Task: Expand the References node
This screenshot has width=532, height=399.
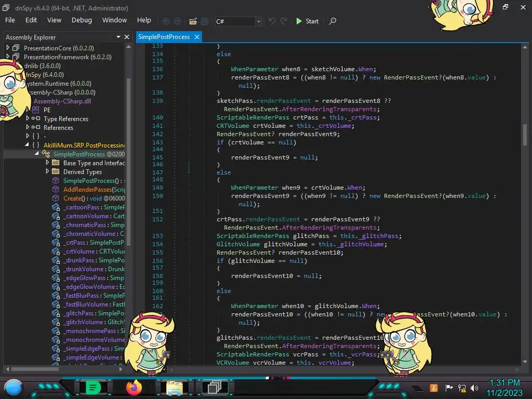Action: click(28, 127)
